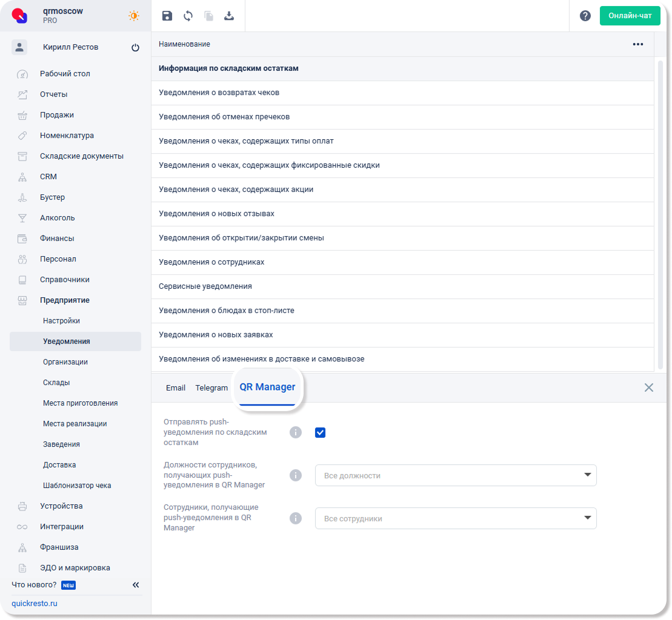Open Складские документы in sidebar
The height and width of the screenshot is (620, 672).
point(81,156)
